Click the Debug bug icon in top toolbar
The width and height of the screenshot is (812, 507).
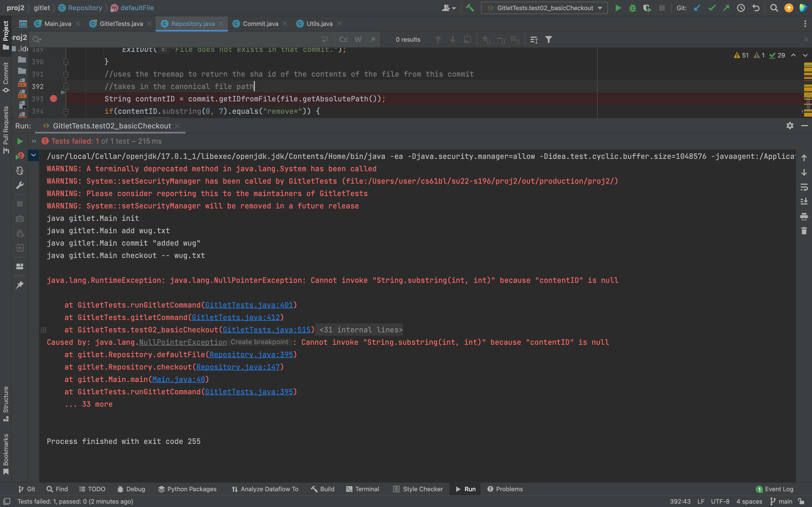pos(632,8)
